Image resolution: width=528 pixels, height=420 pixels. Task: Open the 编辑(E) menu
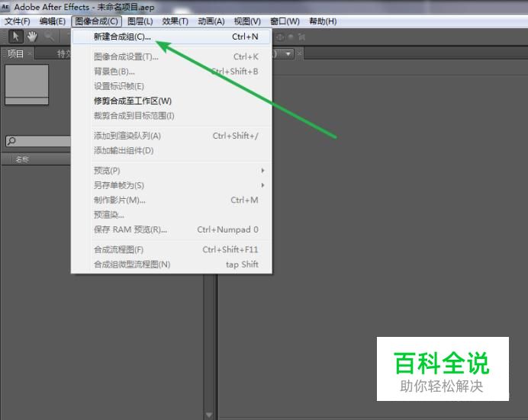(52, 21)
